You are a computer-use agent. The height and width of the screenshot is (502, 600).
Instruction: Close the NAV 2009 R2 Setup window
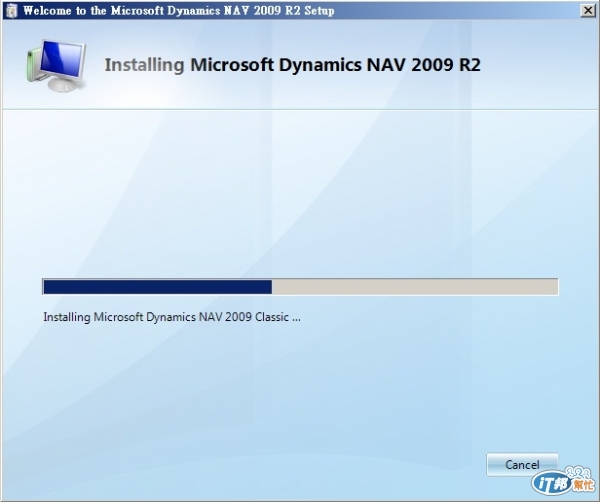(x=588, y=10)
